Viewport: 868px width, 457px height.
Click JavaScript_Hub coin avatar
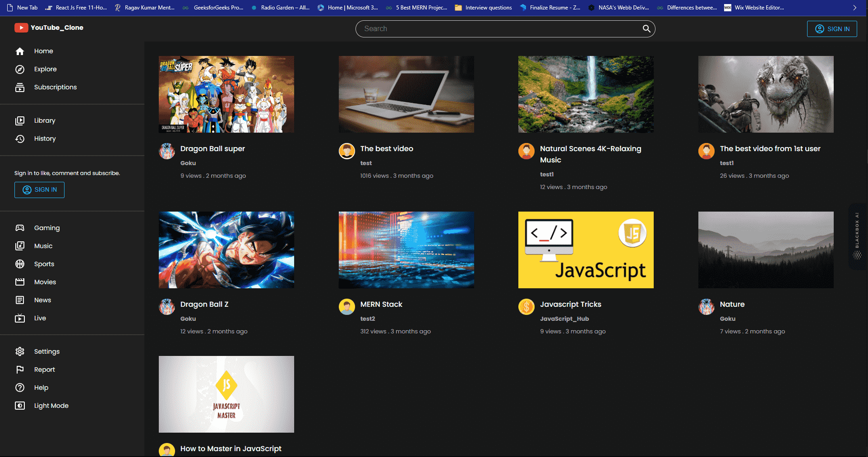(526, 307)
